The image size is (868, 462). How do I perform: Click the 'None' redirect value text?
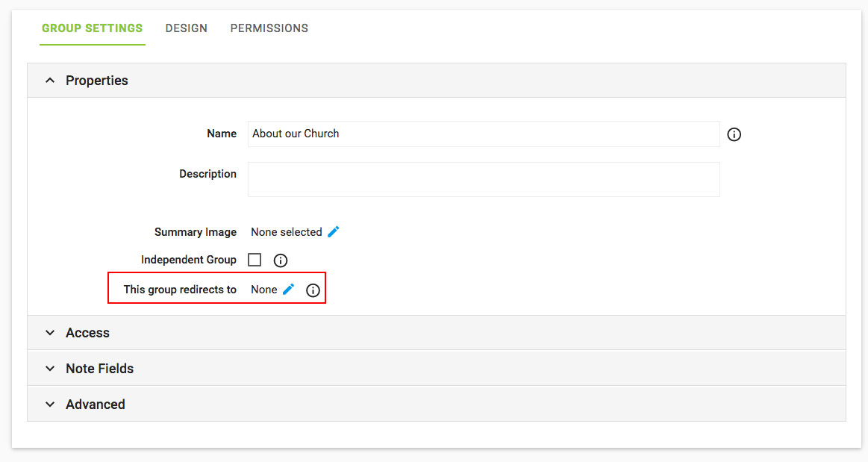pyautogui.click(x=263, y=290)
